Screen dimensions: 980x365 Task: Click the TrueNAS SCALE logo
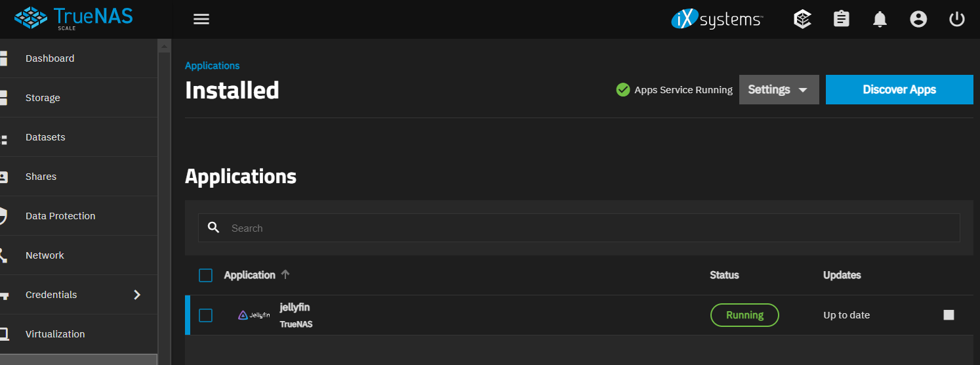[73, 17]
